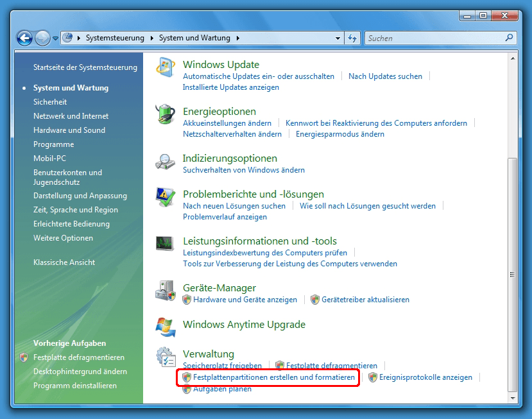
Task: Select System und Wartung in the breadcrumb
Action: point(194,38)
